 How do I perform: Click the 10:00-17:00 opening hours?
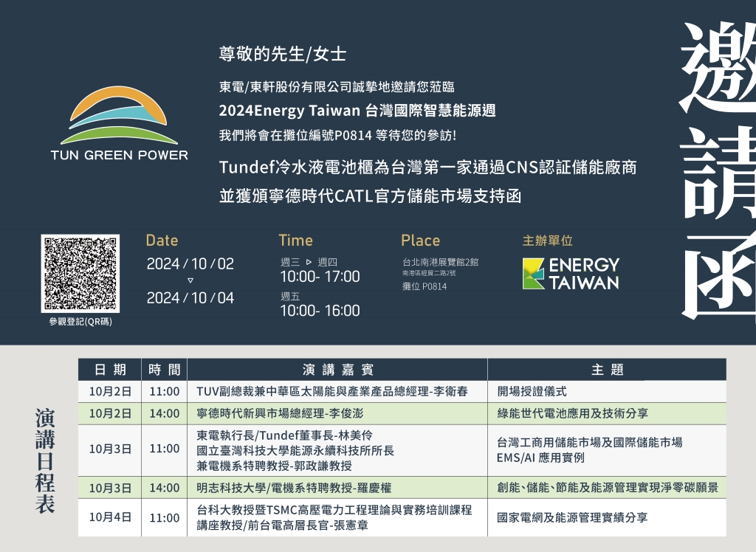point(320,276)
